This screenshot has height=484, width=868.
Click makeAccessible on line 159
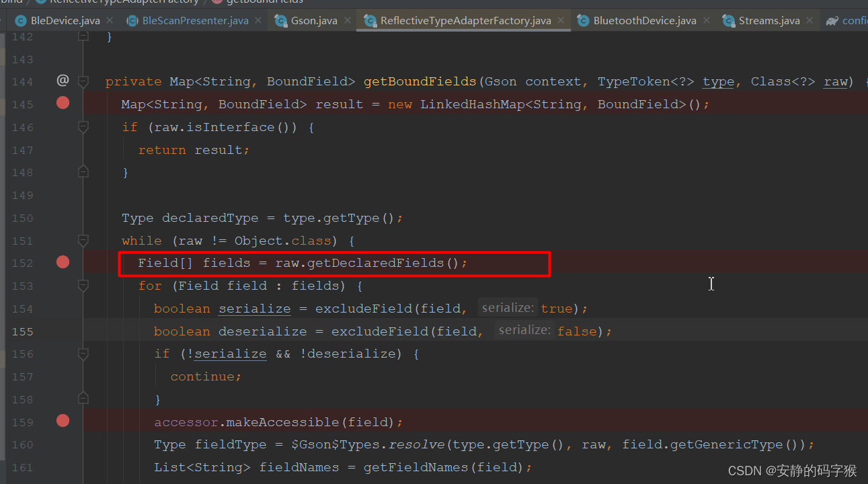[x=283, y=422]
